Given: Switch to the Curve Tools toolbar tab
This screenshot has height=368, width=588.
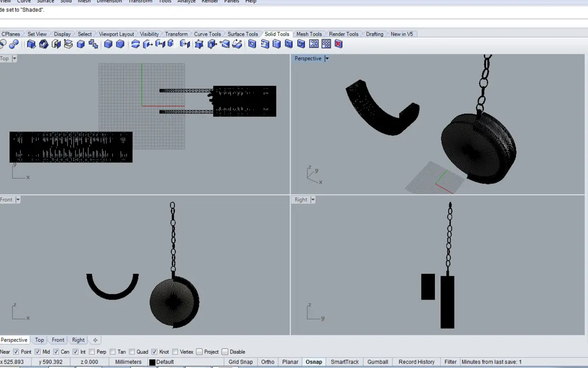Looking at the screenshot, I should [x=207, y=34].
